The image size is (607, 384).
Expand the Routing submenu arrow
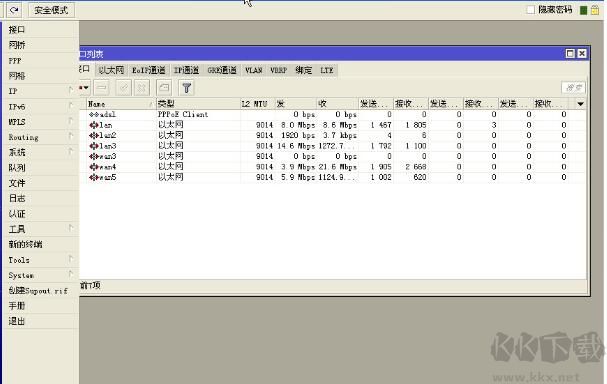pyautogui.click(x=70, y=136)
